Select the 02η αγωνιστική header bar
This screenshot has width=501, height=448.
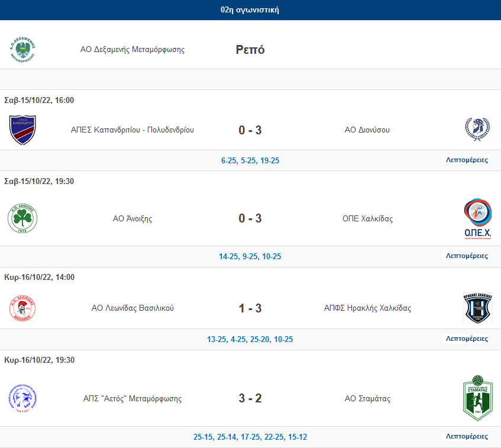pos(251,10)
